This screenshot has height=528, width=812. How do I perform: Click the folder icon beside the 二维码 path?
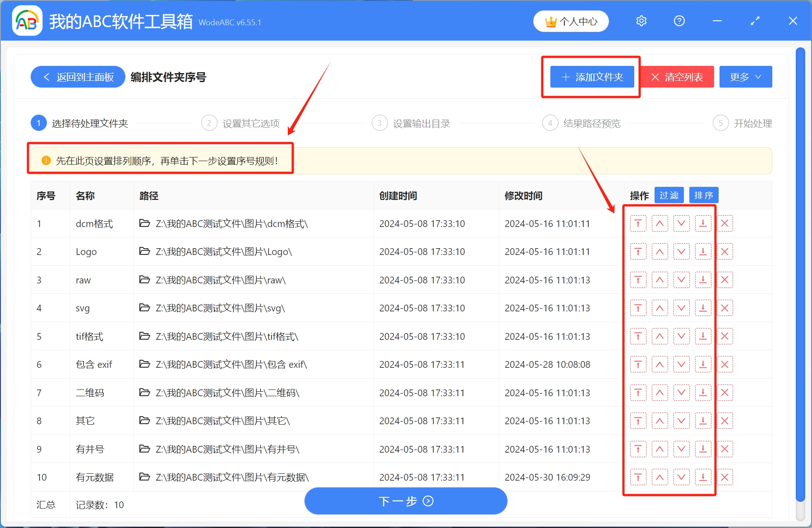coord(144,392)
